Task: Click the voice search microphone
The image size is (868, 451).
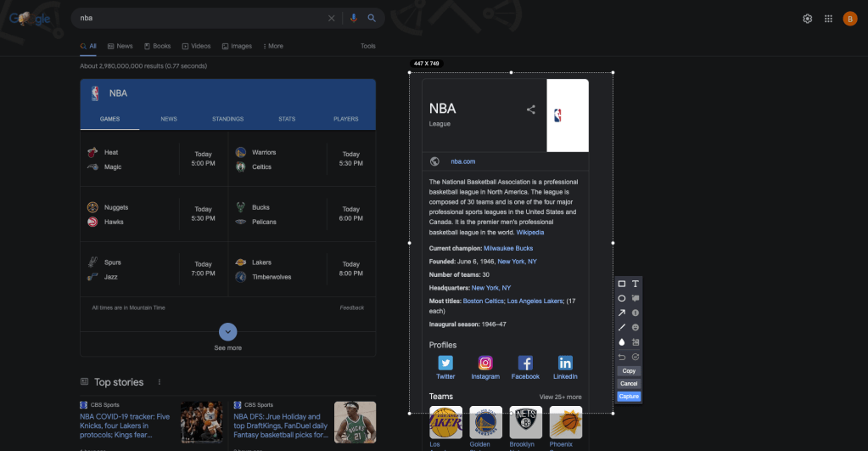Action: [x=354, y=18]
